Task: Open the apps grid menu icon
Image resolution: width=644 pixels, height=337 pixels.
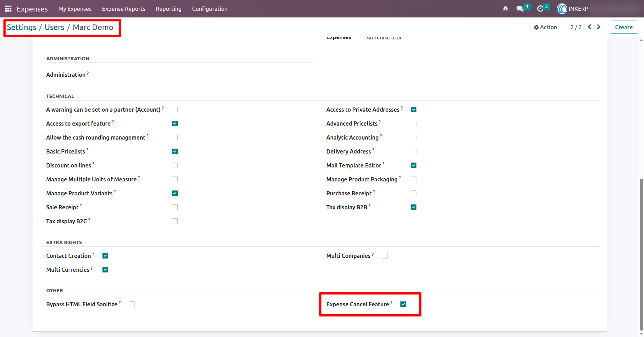Action: click(8, 9)
